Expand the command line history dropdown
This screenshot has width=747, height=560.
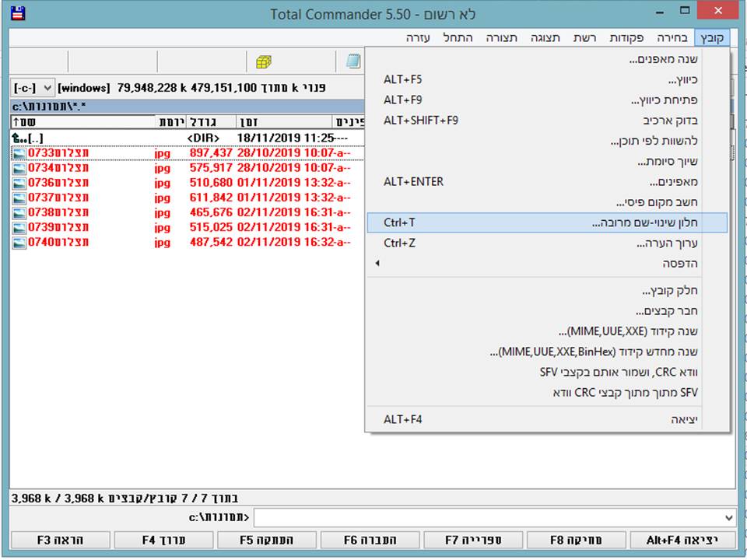click(728, 518)
